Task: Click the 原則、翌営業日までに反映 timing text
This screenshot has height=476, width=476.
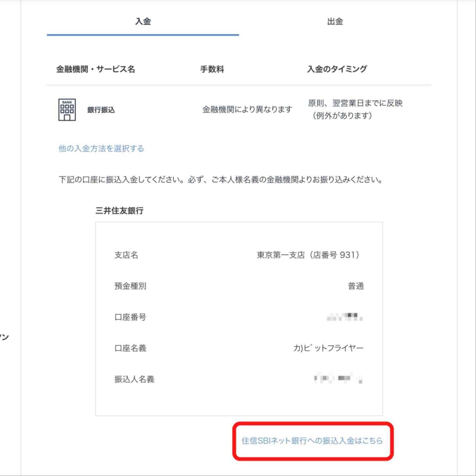Action: click(355, 103)
